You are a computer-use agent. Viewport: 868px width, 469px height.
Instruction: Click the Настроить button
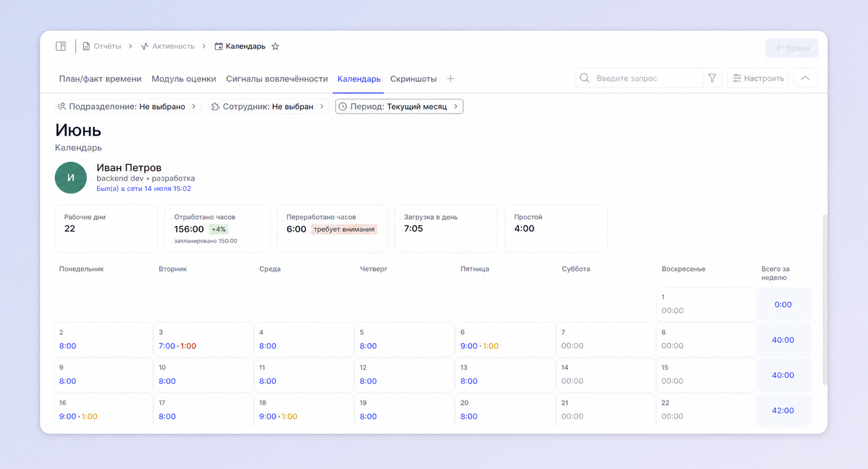pyautogui.click(x=758, y=78)
